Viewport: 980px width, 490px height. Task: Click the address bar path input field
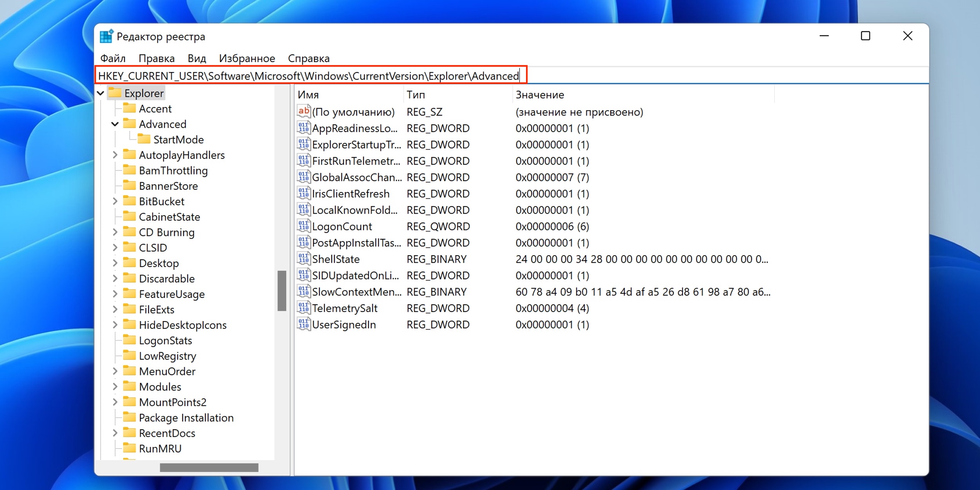310,76
